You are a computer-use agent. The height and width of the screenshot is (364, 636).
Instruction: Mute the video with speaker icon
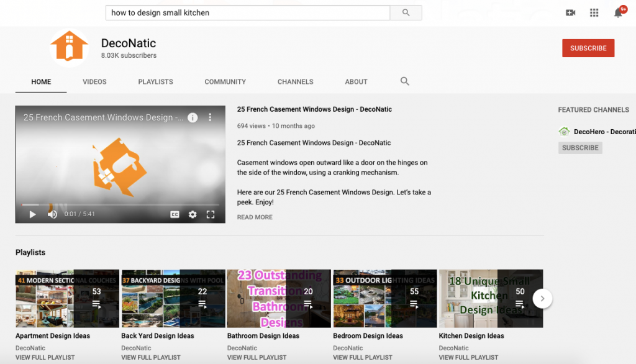pyautogui.click(x=52, y=214)
